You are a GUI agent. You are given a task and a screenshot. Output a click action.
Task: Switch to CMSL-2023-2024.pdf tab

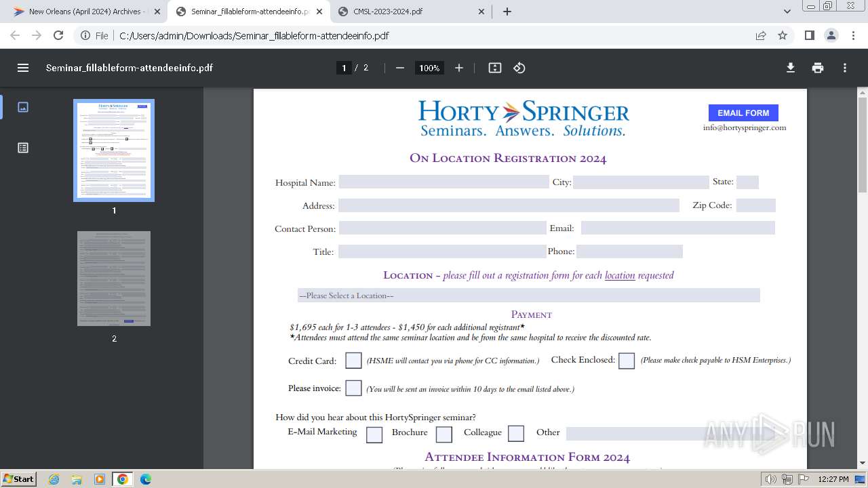[411, 12]
